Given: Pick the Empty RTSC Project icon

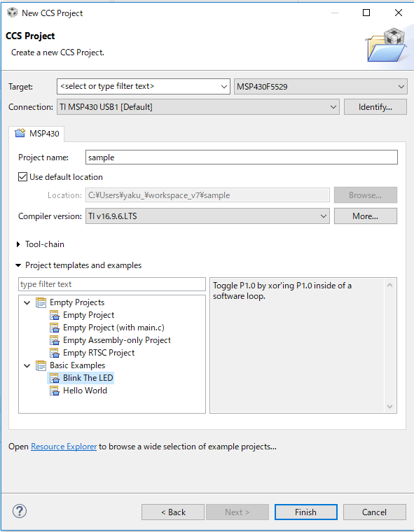Looking at the screenshot, I should tap(55, 353).
